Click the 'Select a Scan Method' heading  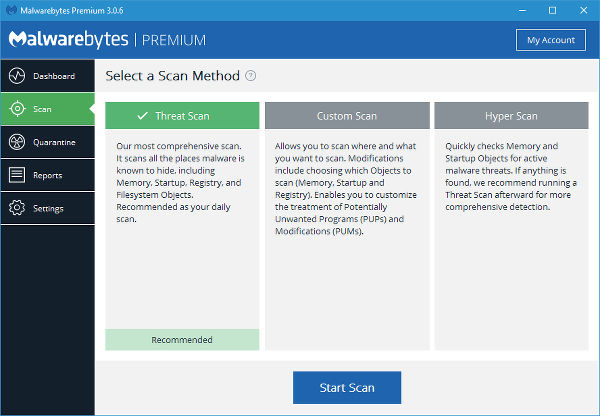coord(173,76)
